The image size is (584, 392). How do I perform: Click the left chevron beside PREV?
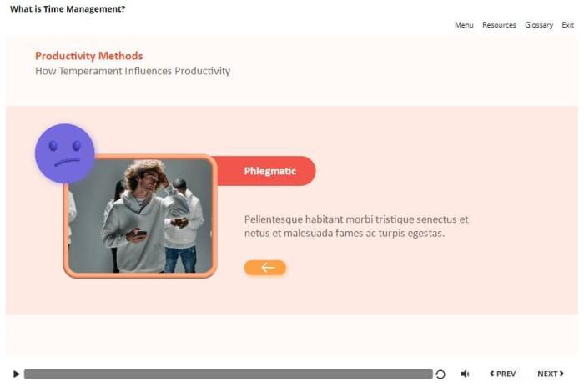tap(492, 374)
